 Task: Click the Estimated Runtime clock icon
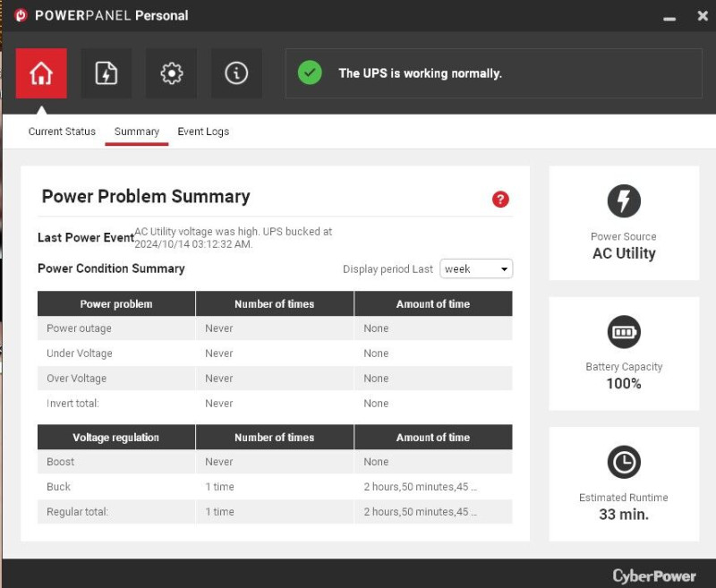click(624, 462)
